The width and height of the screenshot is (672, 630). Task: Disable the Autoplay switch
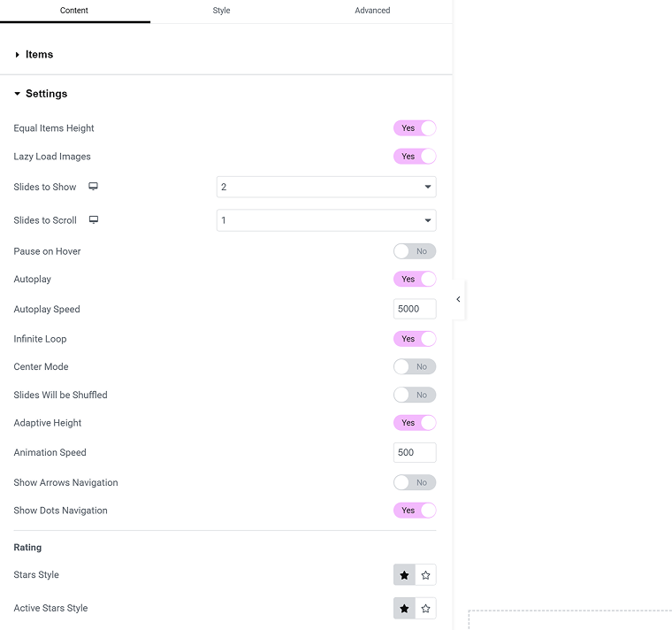click(x=415, y=280)
